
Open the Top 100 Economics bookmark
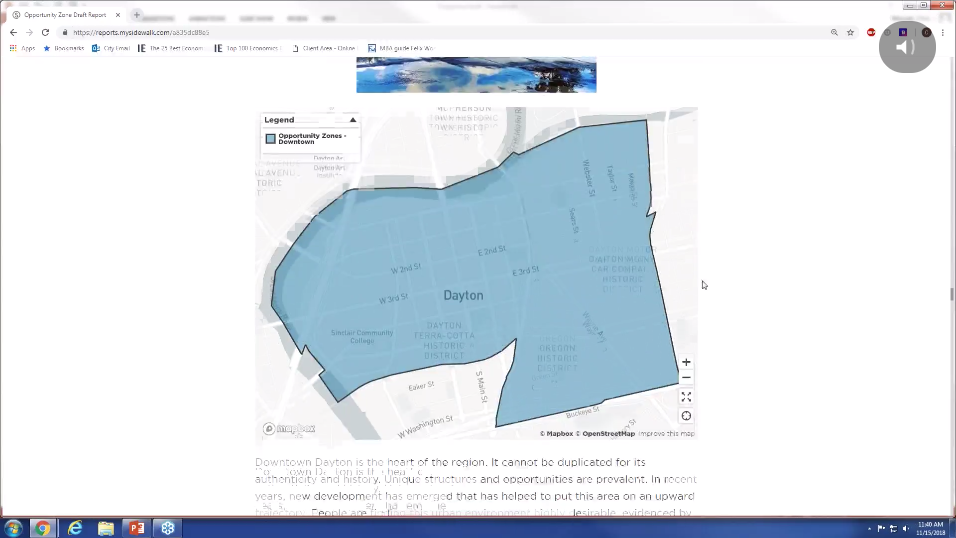(x=247, y=48)
